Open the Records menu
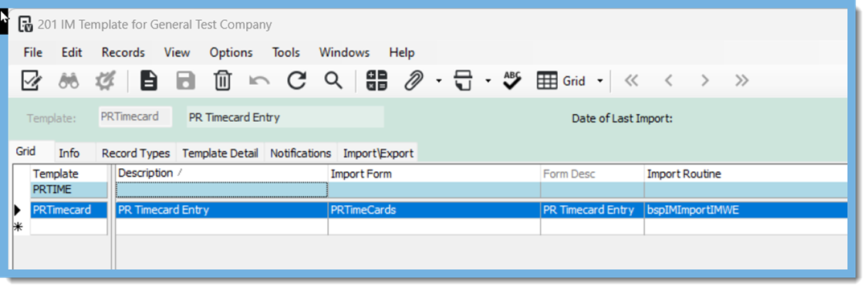Screen dimensions: 868x290 tap(123, 52)
